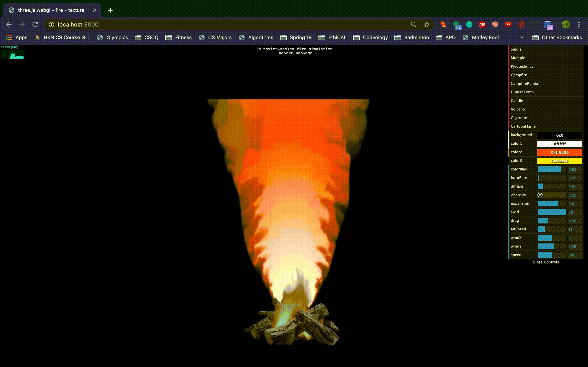Viewport: 588px width, 367px height.
Task: Click the burnRate value field
Action: [574, 178]
